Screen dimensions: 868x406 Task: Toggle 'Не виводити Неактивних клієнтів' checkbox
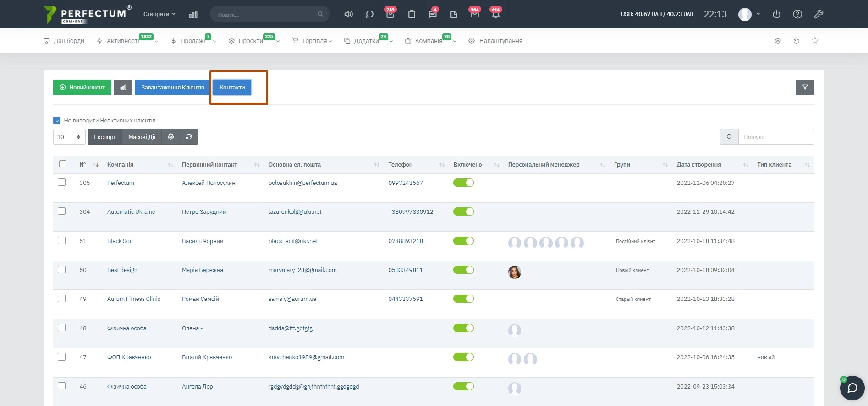point(57,121)
